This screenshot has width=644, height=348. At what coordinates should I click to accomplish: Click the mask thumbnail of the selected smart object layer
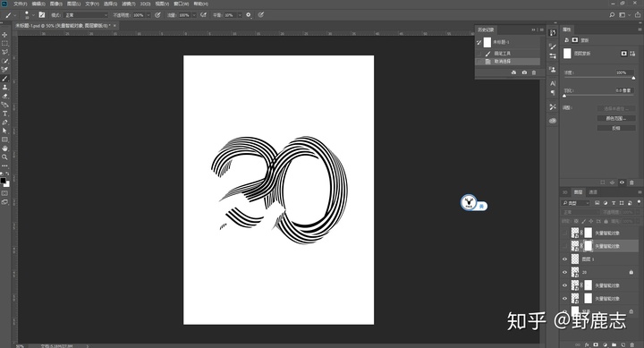[x=589, y=246]
